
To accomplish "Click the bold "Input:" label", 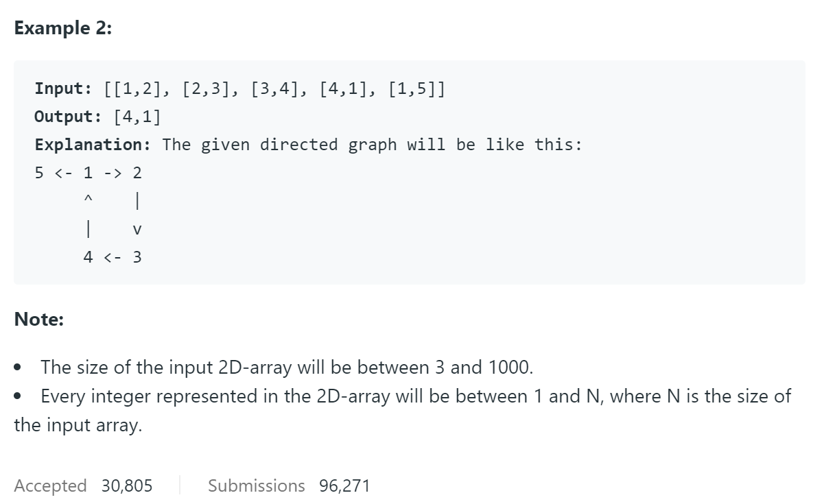I will point(64,89).
